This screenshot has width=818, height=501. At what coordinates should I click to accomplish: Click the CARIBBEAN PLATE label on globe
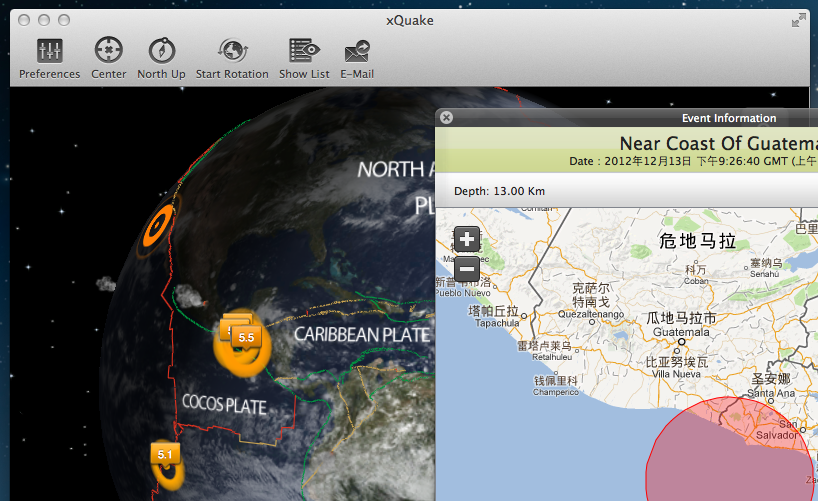coord(362,335)
